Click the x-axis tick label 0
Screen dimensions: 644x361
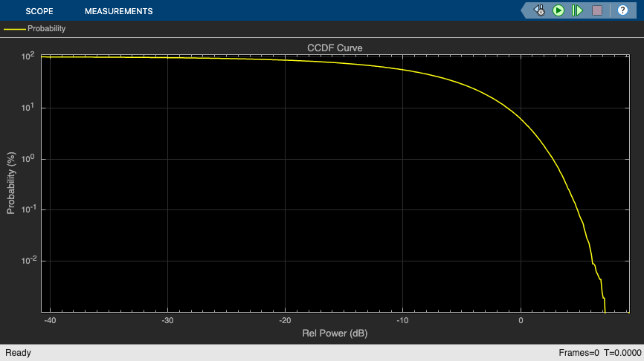[521, 320]
